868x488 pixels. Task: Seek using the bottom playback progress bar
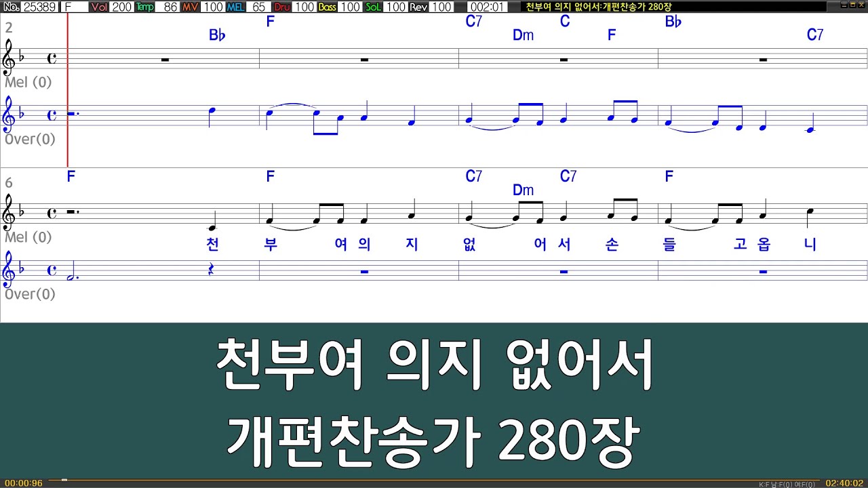[x=434, y=480]
